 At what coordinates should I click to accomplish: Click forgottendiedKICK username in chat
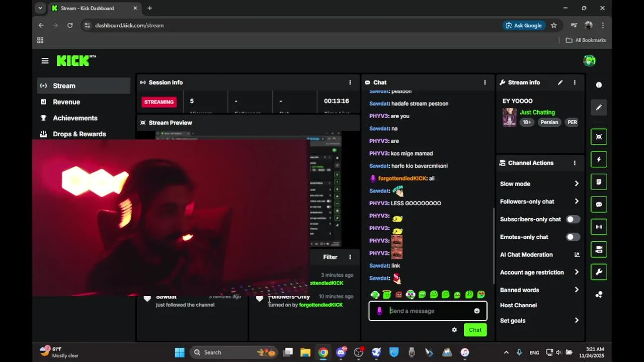point(402,178)
